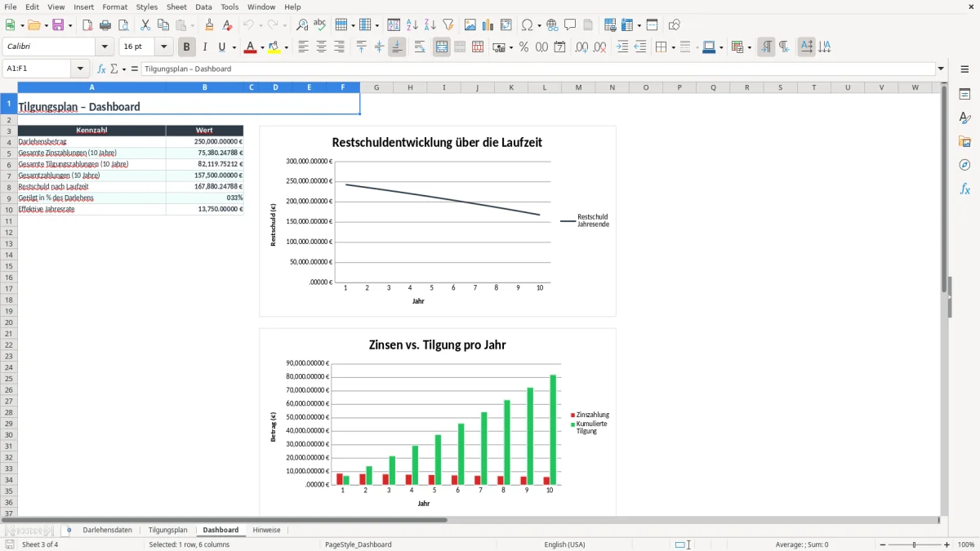Click Insert Image icon

[x=470, y=25]
